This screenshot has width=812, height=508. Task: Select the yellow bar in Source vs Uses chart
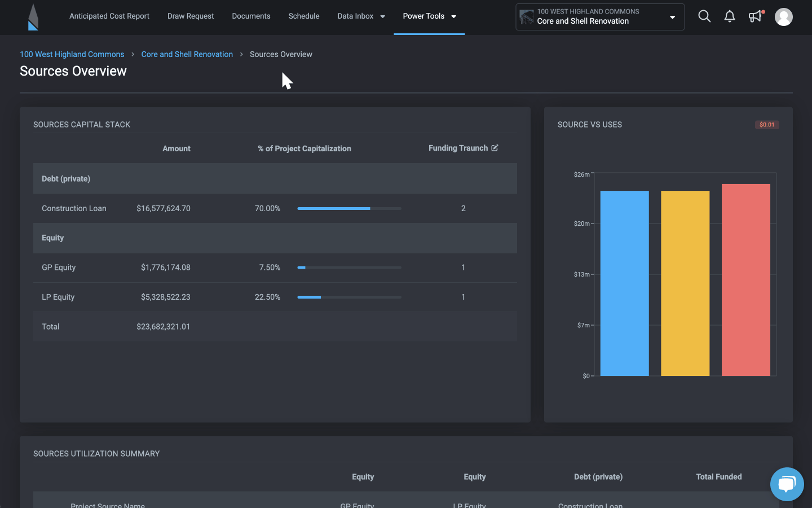coord(685,282)
